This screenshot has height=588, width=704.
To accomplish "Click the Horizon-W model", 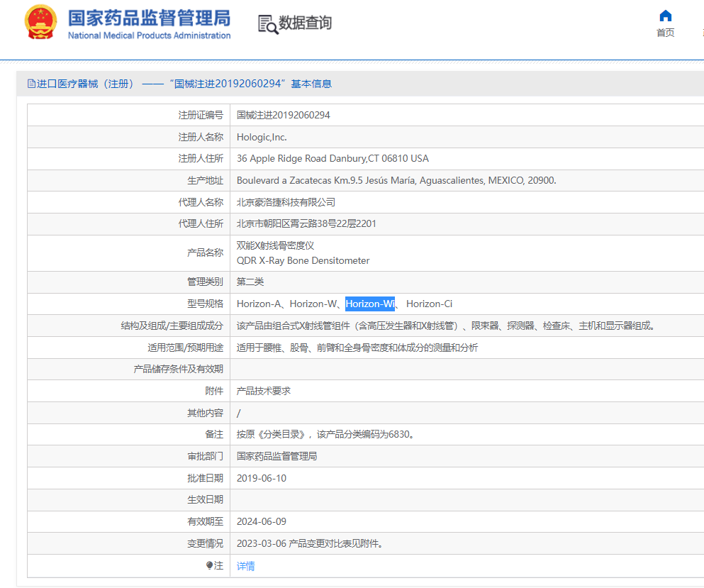I will 313,304.
